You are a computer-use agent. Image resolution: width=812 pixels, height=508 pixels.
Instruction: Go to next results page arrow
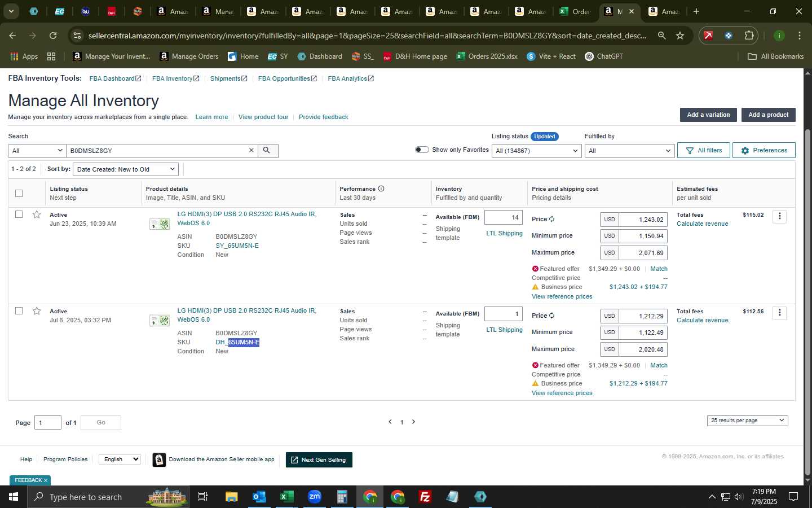[413, 422]
